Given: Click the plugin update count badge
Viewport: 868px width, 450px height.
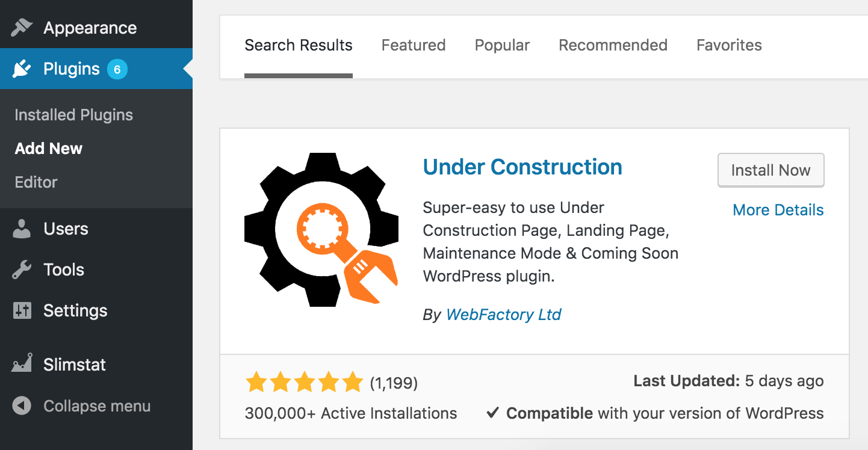Looking at the screenshot, I should point(117,69).
